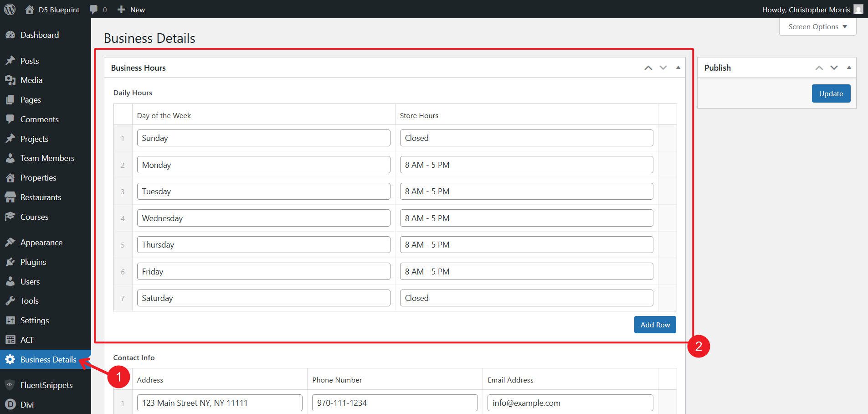868x414 pixels.
Task: Move Publish box up using chevron arrow
Action: click(x=819, y=67)
